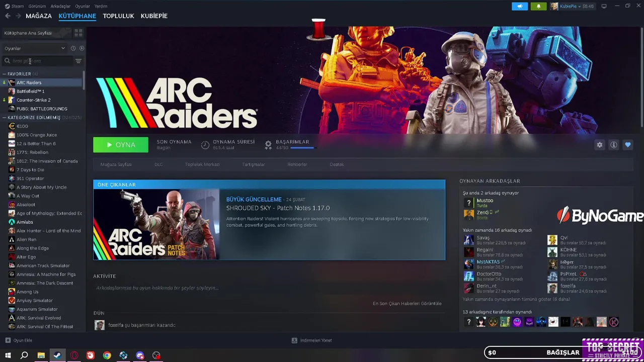Open the library advanced filter icon
This screenshot has width=644, height=362.
coord(78,61)
